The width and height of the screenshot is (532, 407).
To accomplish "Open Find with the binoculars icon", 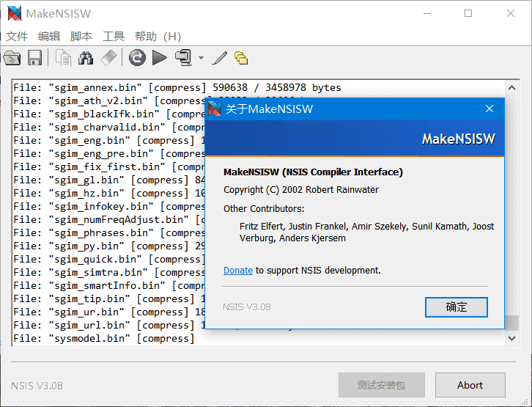I will (86, 57).
